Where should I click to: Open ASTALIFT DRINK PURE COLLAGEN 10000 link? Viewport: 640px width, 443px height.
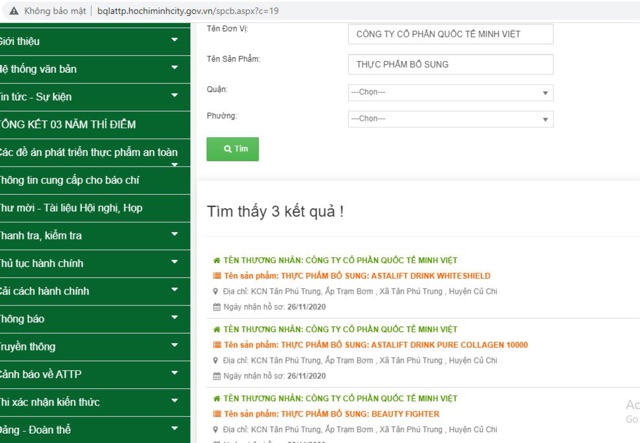376,345
